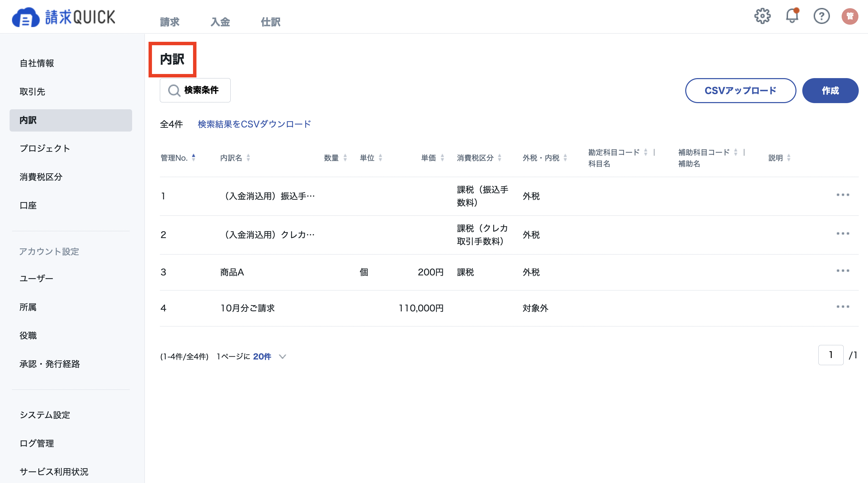This screenshot has width=868, height=483.
Task: Select ログ管理 in sidebar
Action: tap(71, 444)
